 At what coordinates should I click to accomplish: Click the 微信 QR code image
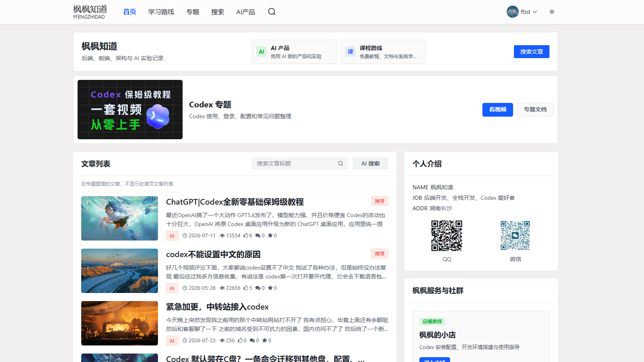(x=516, y=236)
